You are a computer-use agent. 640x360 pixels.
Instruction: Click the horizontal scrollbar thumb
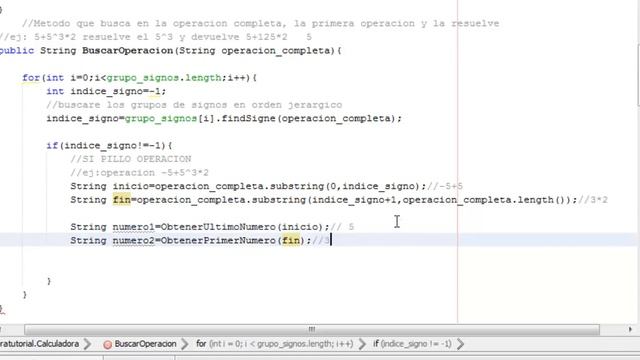[x=312, y=329]
